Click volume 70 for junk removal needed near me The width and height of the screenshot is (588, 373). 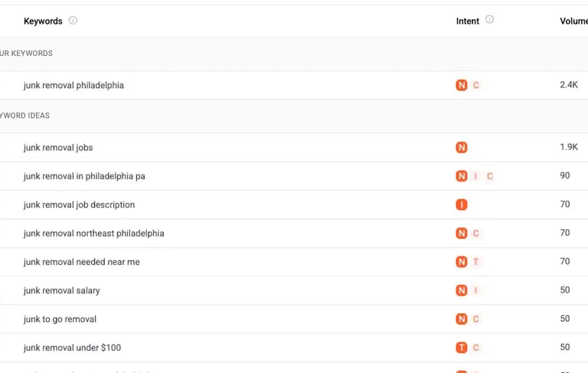[565, 261]
